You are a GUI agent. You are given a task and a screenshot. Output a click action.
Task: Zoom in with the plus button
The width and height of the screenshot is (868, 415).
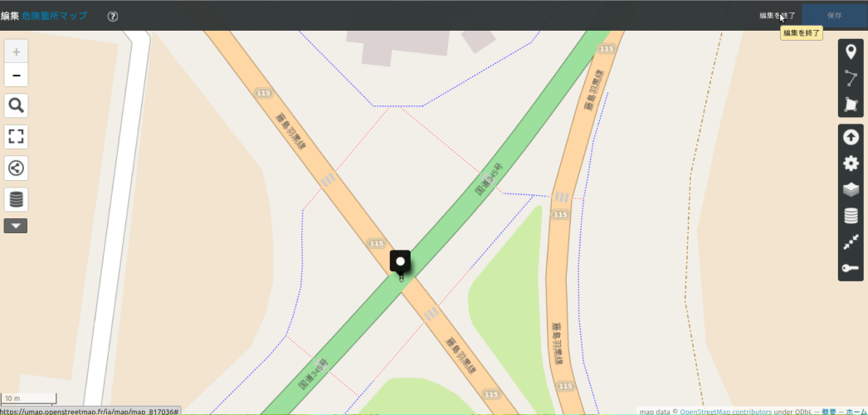[17, 52]
